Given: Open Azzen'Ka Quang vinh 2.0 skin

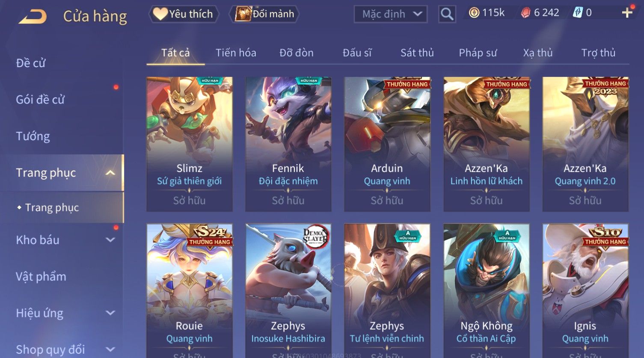Looking at the screenshot, I should click(x=585, y=144).
